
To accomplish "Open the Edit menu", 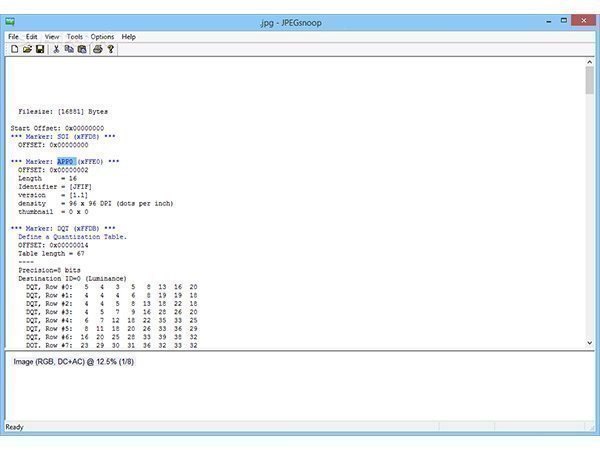I will tap(32, 37).
